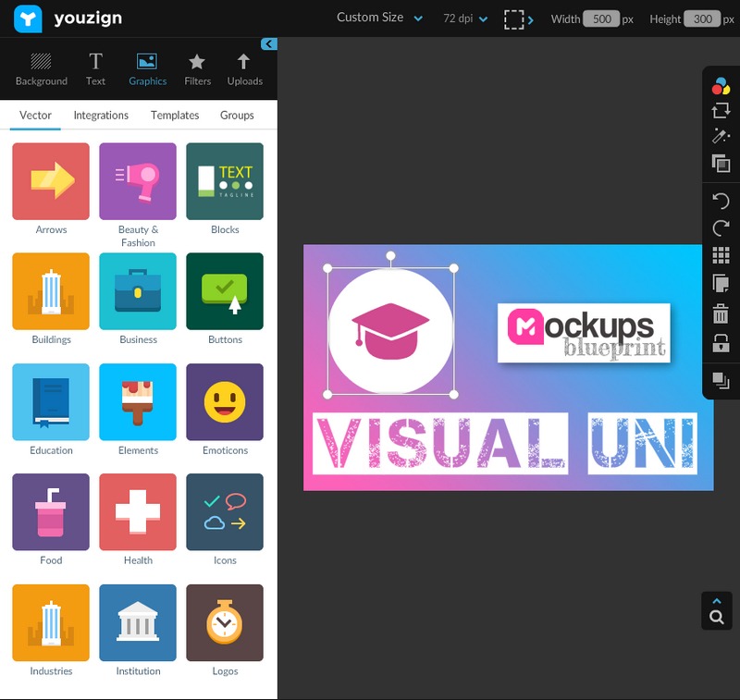This screenshot has width=740, height=700.
Task: Click the crop/rotate tool icon
Action: tap(721, 110)
